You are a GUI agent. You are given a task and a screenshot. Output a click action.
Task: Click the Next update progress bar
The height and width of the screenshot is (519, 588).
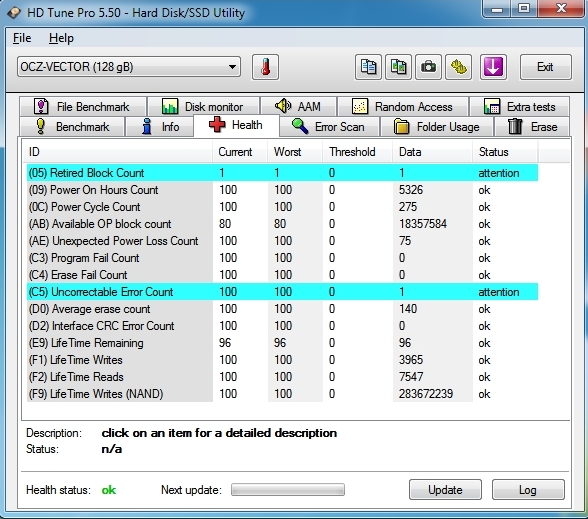(288, 489)
